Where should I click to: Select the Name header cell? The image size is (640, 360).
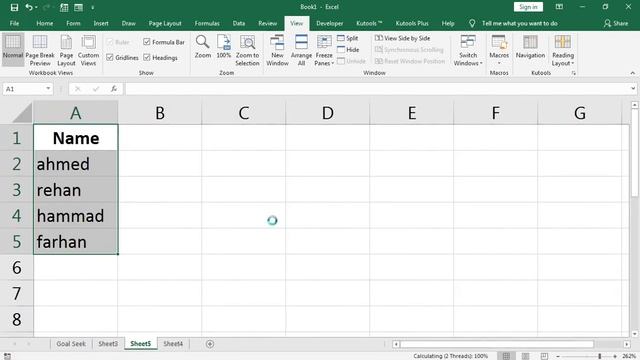(x=76, y=138)
